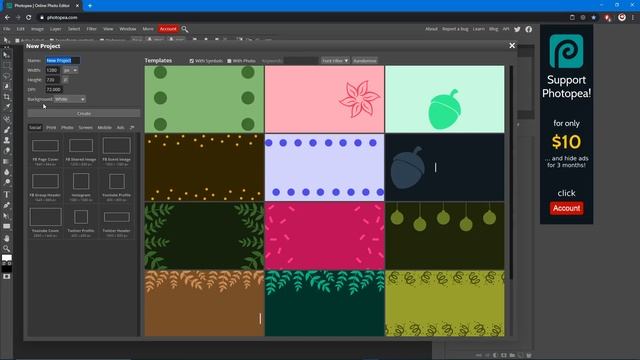Open the width unit dropdown
Viewport: 640px width, 360px height.
70,70
